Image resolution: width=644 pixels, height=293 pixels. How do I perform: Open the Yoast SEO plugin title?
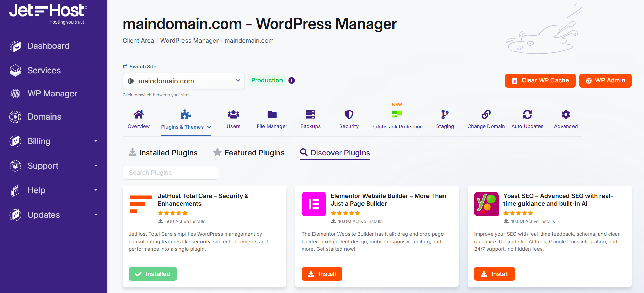click(x=558, y=200)
